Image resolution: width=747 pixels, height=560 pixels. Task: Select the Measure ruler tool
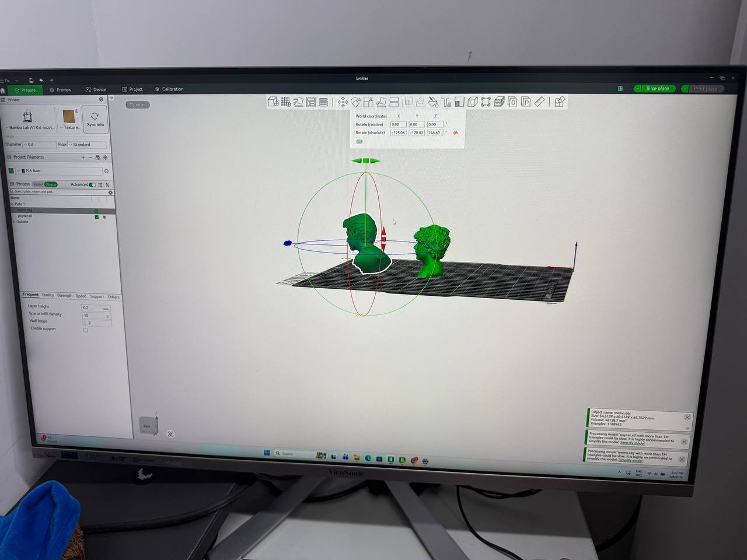coord(539,102)
